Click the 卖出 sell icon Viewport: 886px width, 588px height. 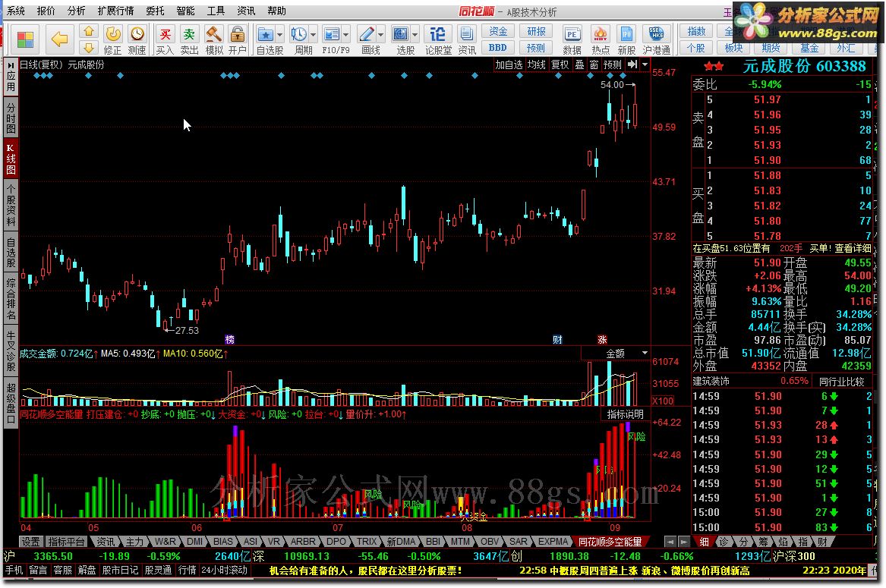point(189,39)
